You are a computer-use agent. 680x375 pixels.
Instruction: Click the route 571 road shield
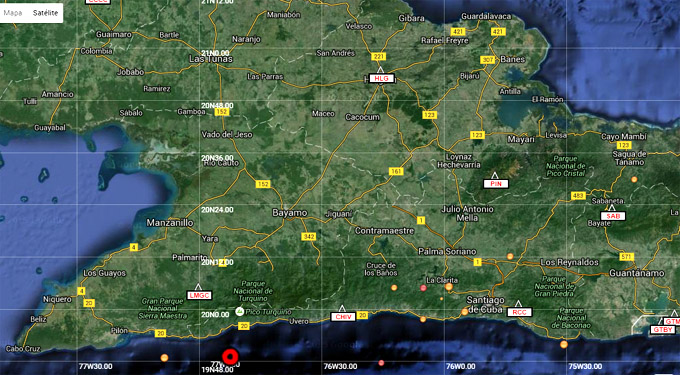tap(627, 257)
